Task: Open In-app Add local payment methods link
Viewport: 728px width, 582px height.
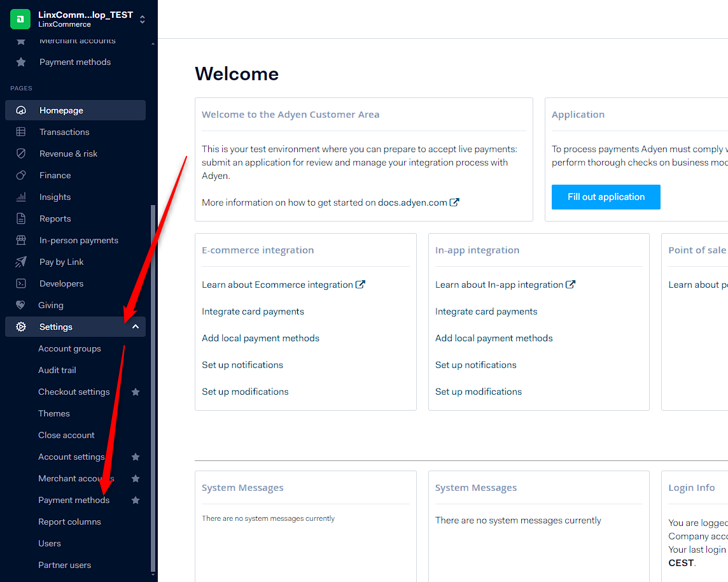Action: (x=494, y=338)
